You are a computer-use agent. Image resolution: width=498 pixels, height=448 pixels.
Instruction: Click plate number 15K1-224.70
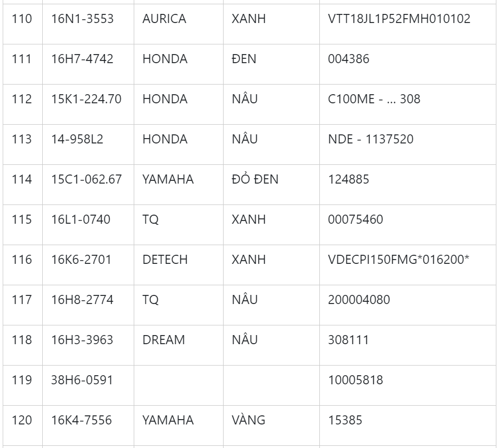tap(86, 99)
